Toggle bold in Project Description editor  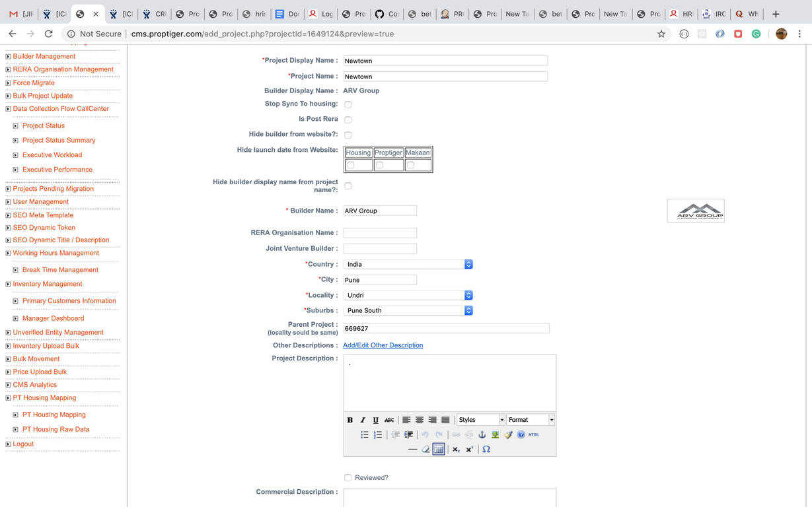point(350,420)
